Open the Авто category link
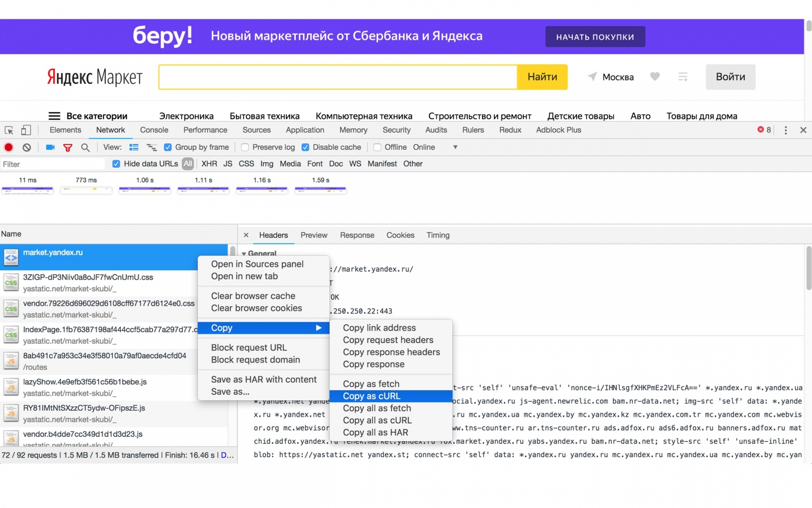 (640, 116)
